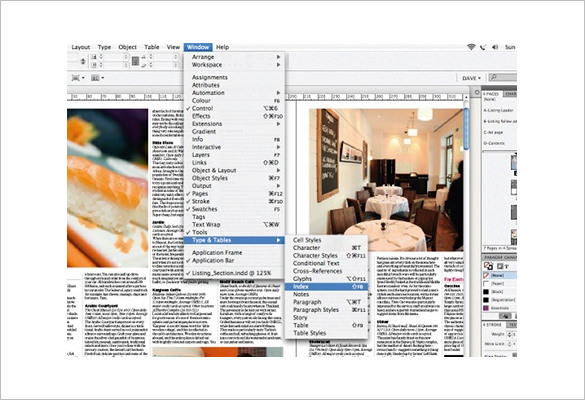This screenshot has height=400, width=585.
Task: Choose Object Styles from the Window menu
Action: (x=234, y=178)
